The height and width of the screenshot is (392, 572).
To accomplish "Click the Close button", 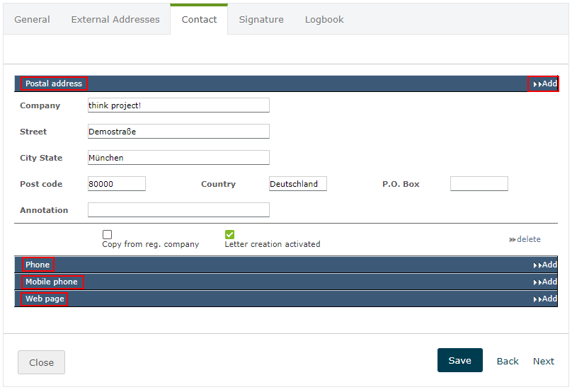I will [41, 362].
